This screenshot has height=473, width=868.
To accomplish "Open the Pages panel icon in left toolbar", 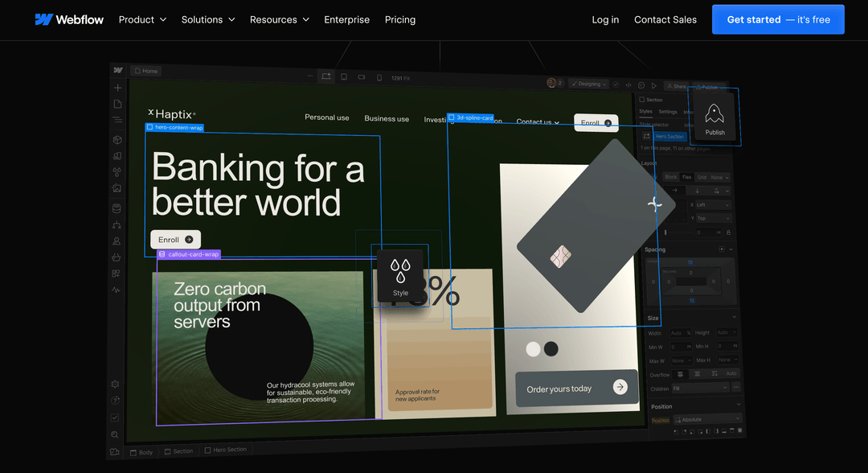I will point(117,103).
